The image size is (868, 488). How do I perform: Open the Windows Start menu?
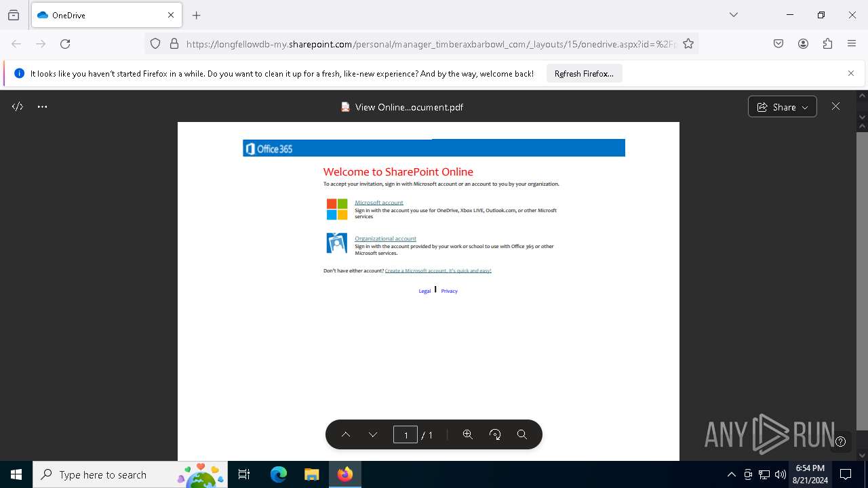point(16,474)
